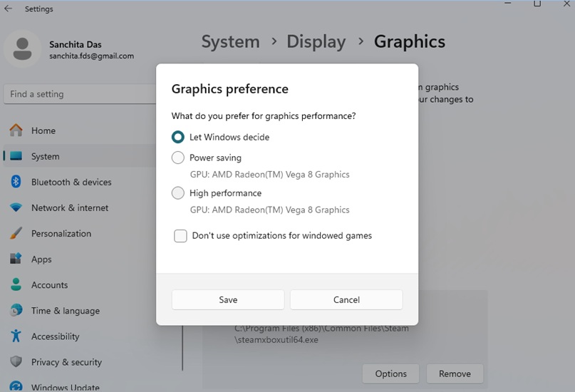Click the System monitor icon

pyautogui.click(x=16, y=156)
